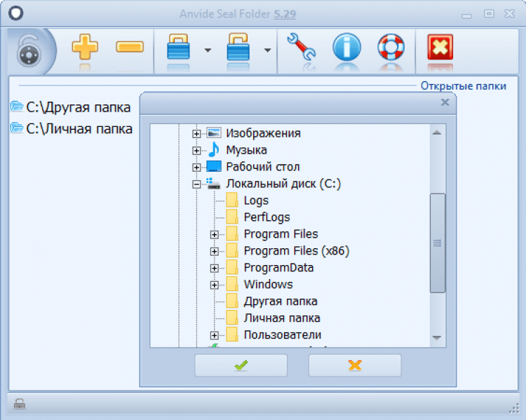Remove folder using the minus icon
Screen dimensions: 526x420
[x=130, y=47]
